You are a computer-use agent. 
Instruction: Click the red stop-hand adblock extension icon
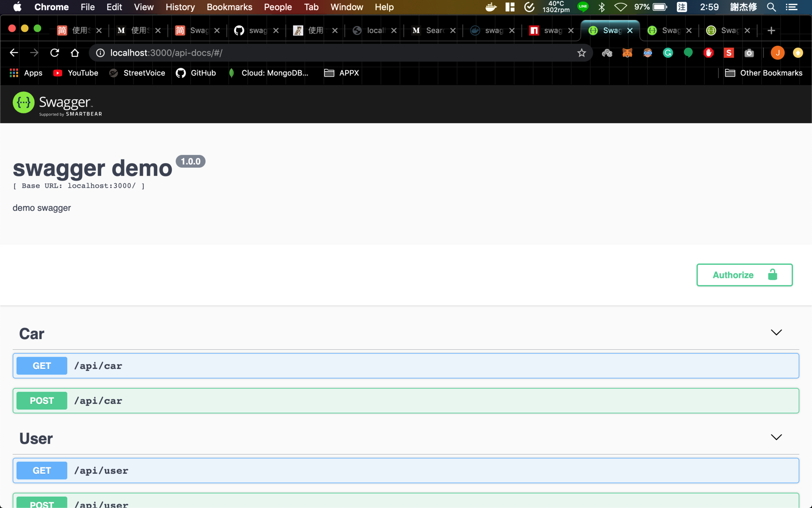(x=708, y=53)
